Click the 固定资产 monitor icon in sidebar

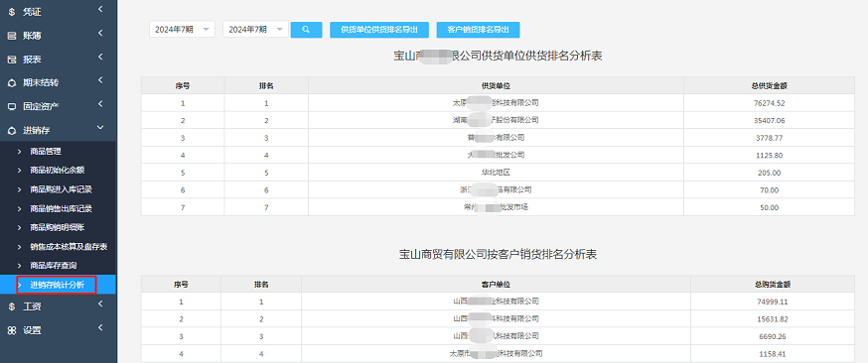12,107
